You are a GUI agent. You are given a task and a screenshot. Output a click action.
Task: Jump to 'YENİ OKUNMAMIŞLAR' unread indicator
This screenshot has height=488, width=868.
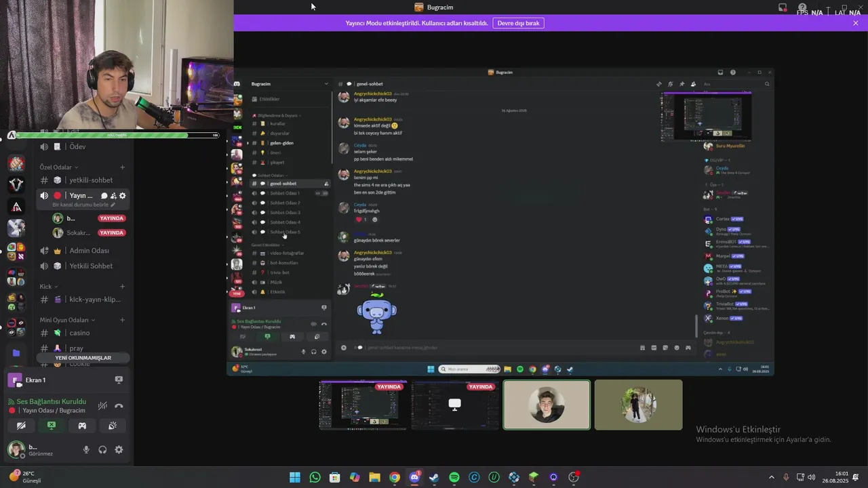[83, 358]
